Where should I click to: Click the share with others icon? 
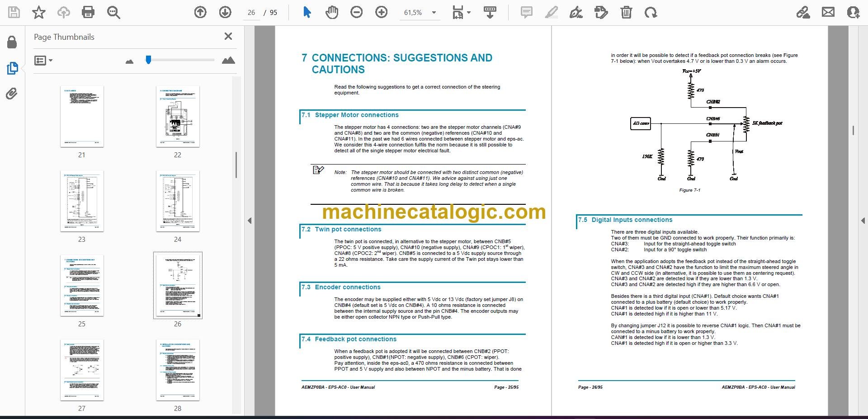853,12
